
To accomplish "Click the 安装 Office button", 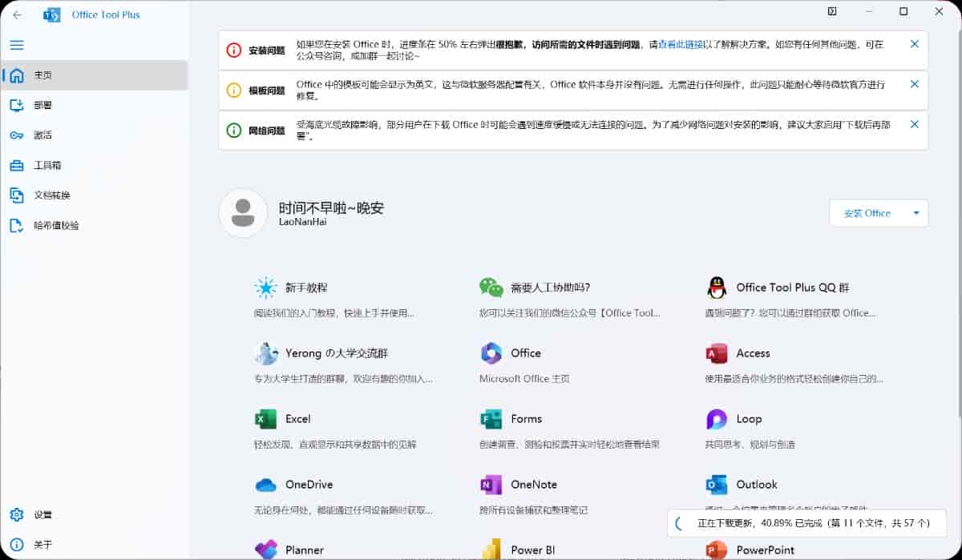I will click(867, 213).
